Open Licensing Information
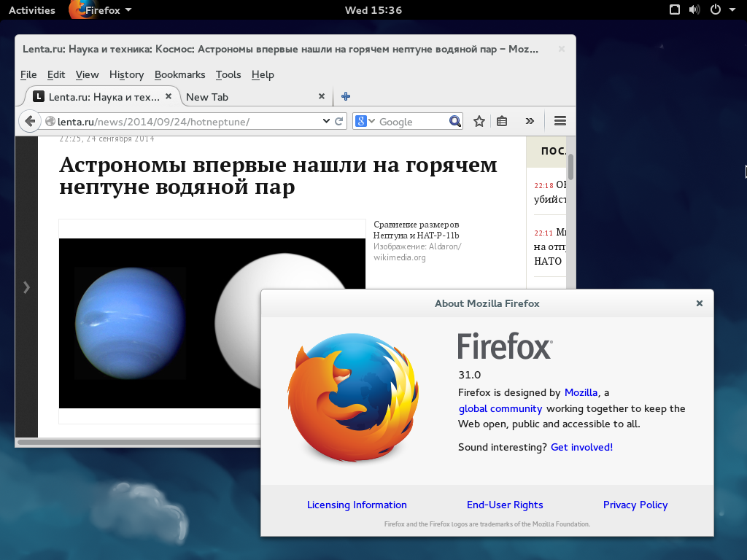 point(357,505)
